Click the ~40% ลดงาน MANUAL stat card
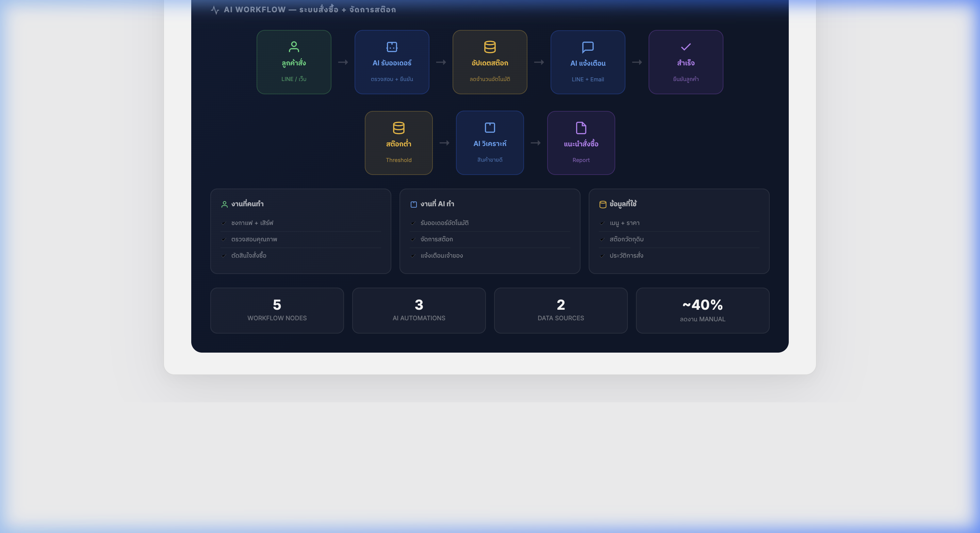Screen dimensions: 980x533 (702, 310)
